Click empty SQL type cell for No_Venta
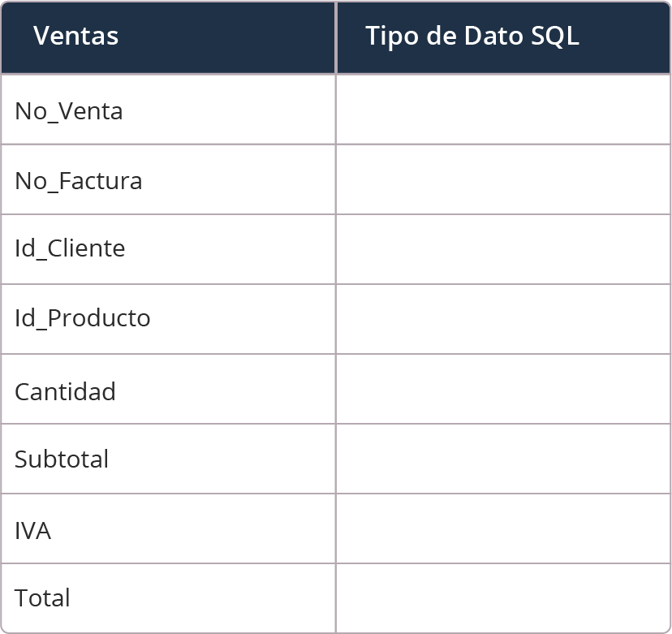Image resolution: width=672 pixels, height=634 pixels. [503, 110]
